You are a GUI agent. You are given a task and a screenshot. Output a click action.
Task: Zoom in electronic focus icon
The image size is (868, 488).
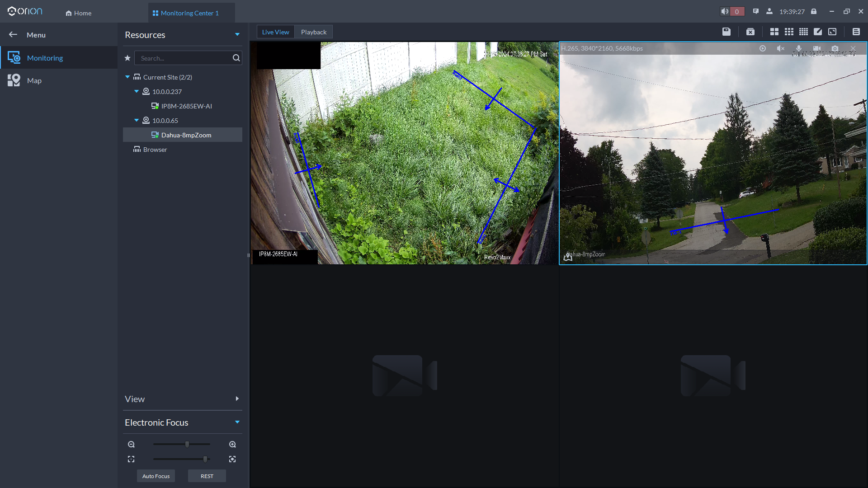232,445
